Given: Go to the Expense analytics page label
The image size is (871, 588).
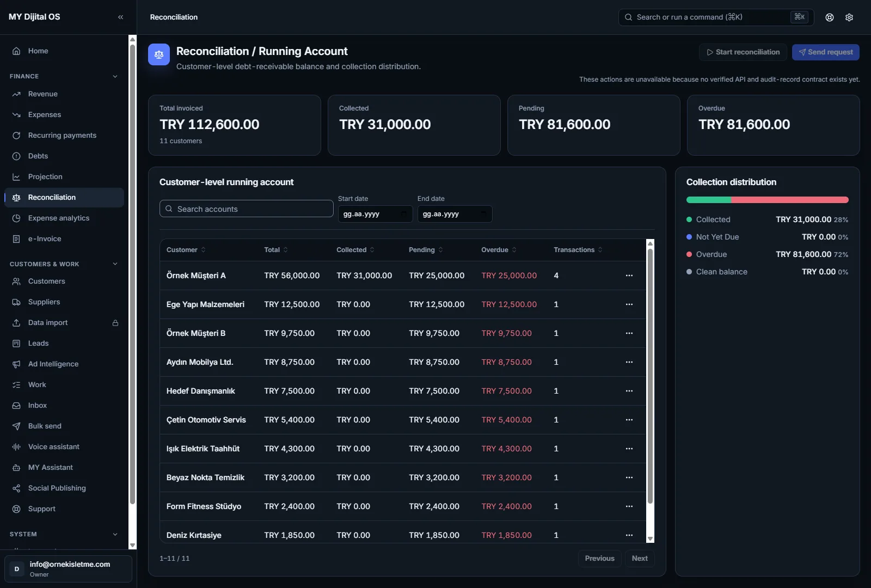Looking at the screenshot, I should point(59,218).
